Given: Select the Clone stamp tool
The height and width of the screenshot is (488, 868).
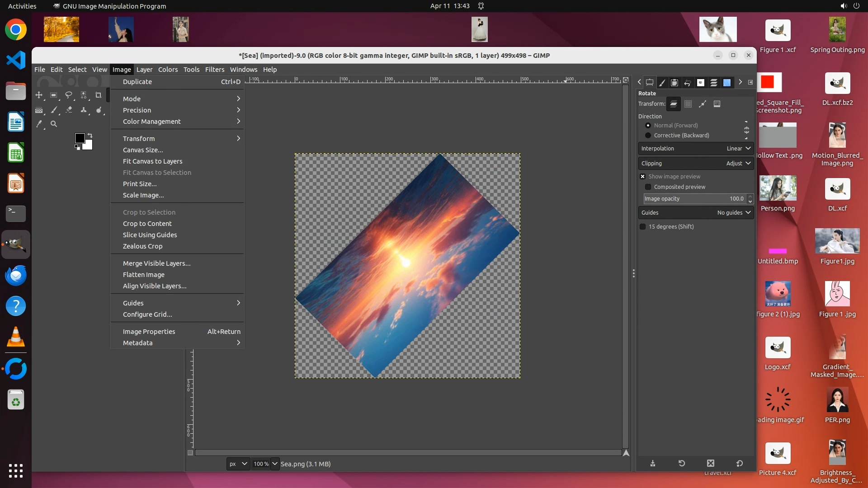Looking at the screenshot, I should [x=84, y=110].
